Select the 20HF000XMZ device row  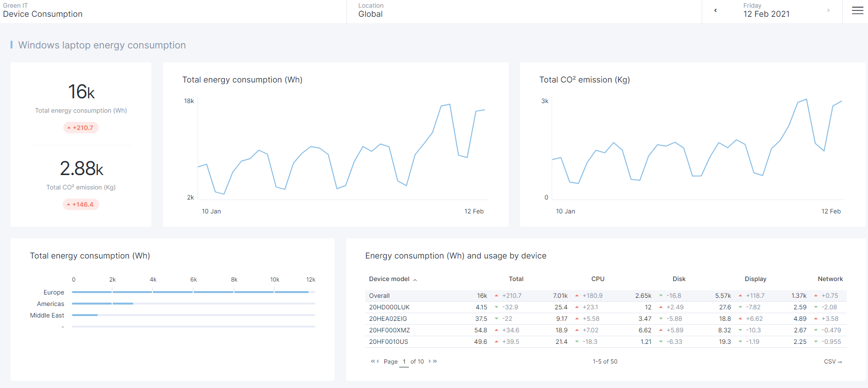(606, 330)
